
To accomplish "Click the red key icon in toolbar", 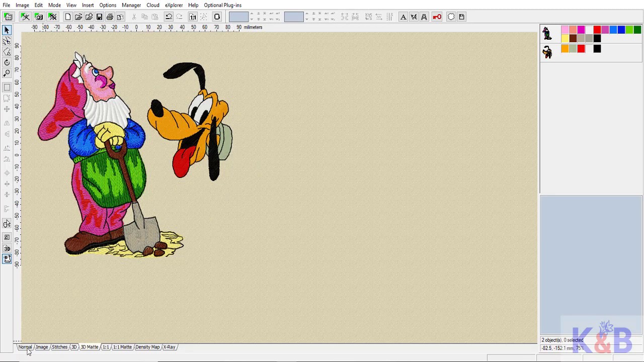I will pyautogui.click(x=437, y=17).
